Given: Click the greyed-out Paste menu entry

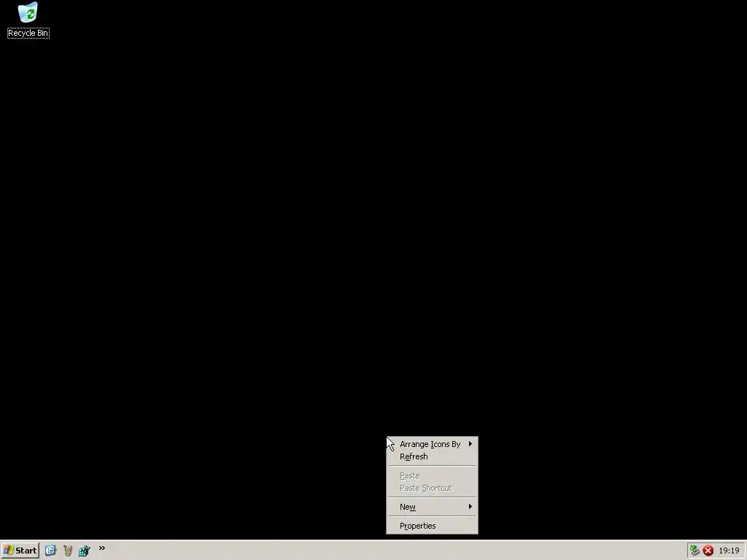Looking at the screenshot, I should coord(432,475).
